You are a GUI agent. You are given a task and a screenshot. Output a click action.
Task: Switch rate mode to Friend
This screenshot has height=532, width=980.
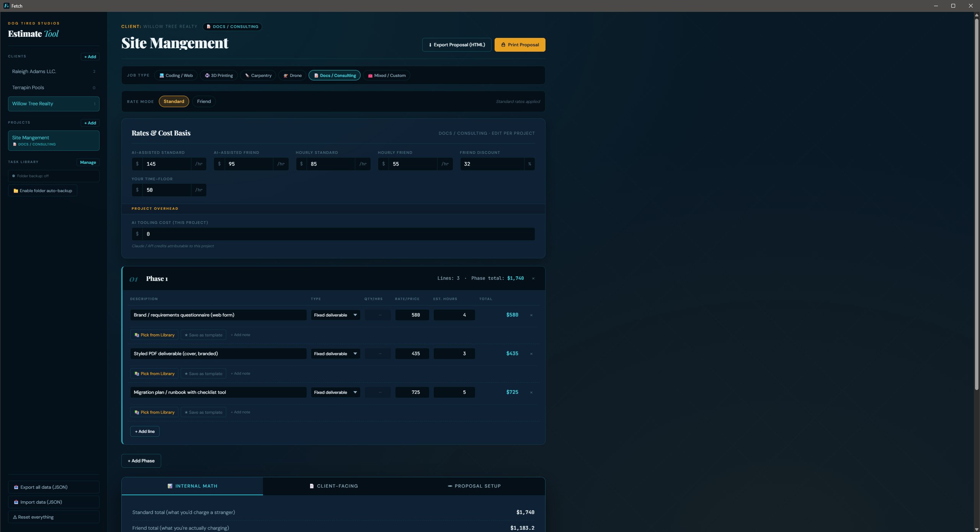(204, 101)
